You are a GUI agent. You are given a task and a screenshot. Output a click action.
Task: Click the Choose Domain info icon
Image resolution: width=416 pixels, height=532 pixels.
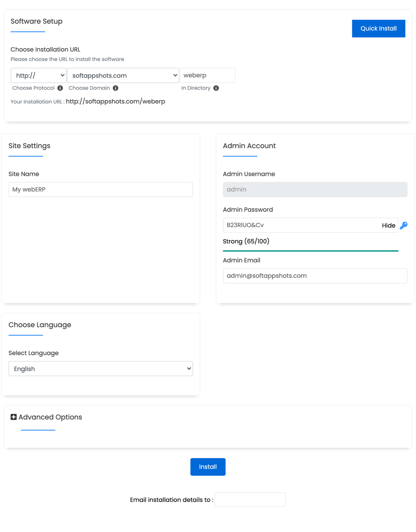click(115, 88)
